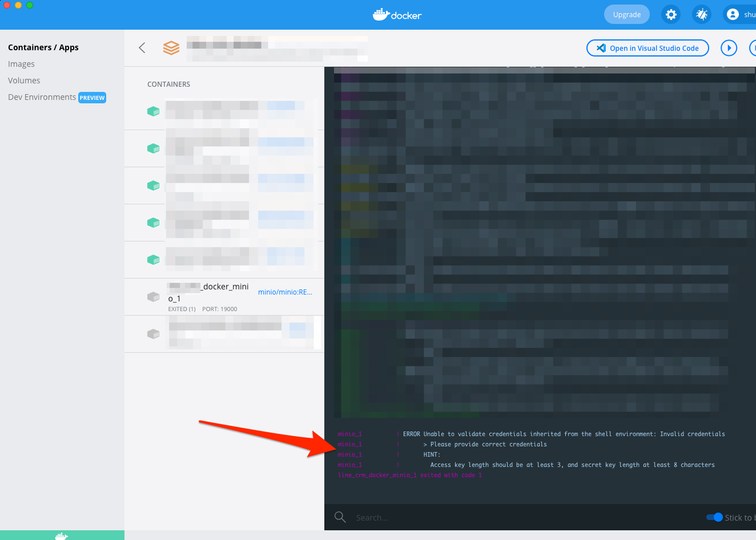This screenshot has height=540, width=756.
Task: Click the VS Code logo inside the open button
Action: point(601,48)
